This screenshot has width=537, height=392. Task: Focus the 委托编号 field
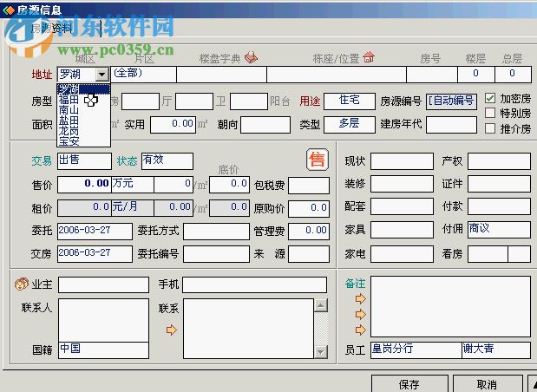(216, 254)
